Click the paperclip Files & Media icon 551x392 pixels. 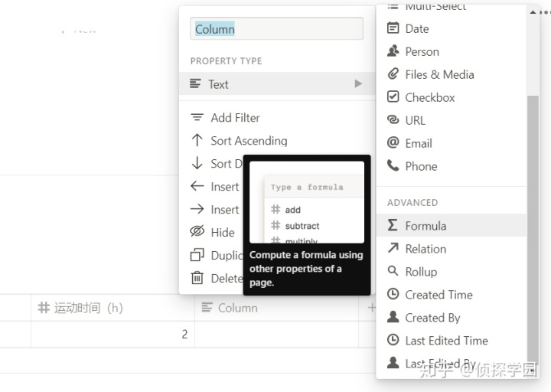(393, 73)
